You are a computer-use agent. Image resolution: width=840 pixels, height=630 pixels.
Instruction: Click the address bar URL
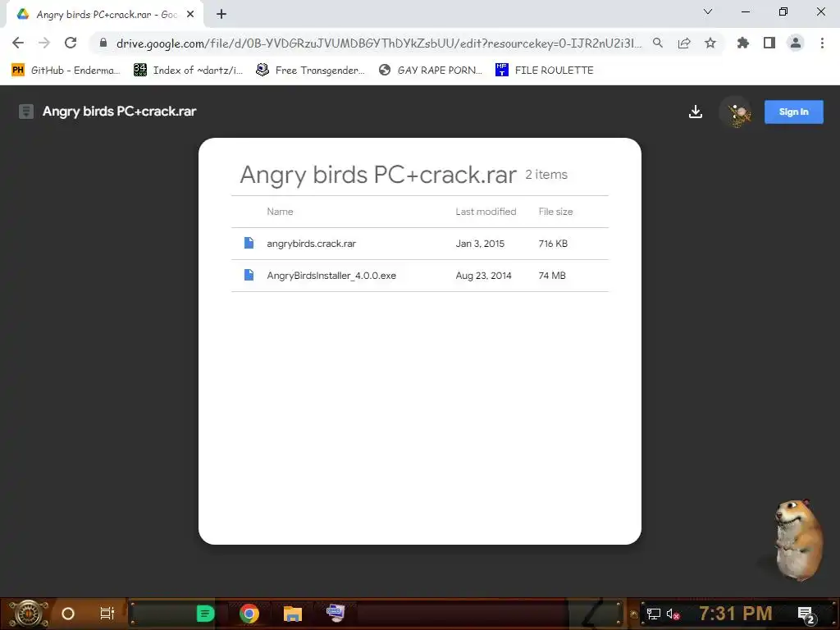pos(378,43)
